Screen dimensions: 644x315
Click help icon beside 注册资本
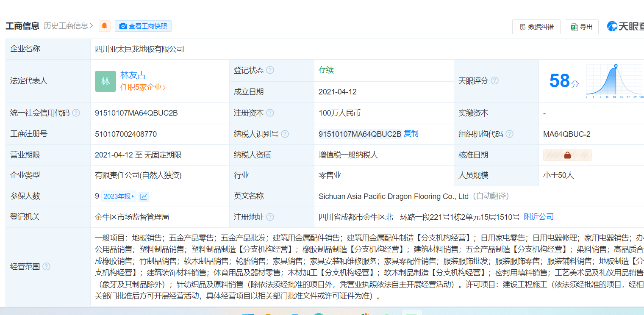(270, 113)
